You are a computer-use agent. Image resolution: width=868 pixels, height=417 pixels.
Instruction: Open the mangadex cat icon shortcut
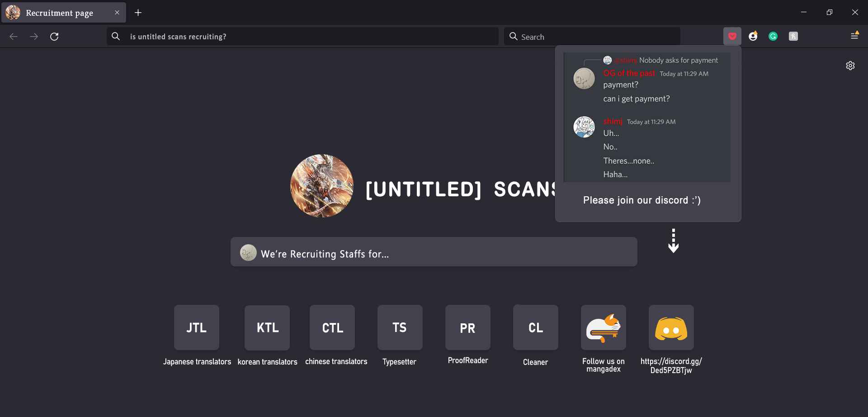click(x=603, y=327)
